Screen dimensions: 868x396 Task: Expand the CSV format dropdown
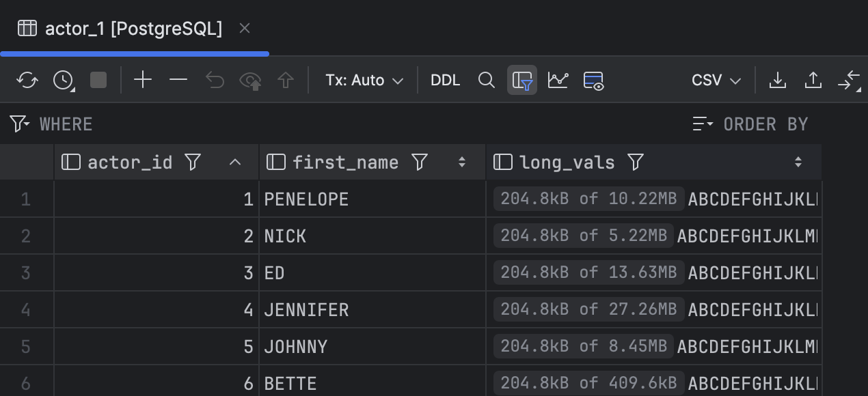(x=716, y=81)
